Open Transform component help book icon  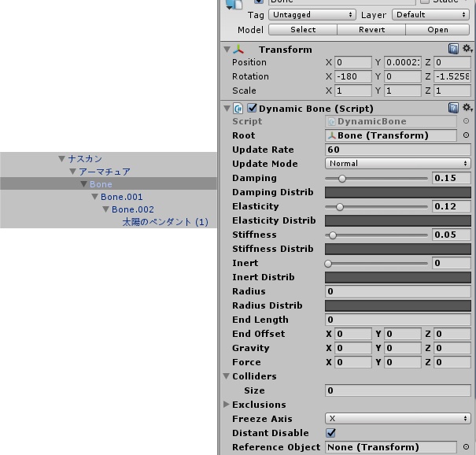coord(453,49)
